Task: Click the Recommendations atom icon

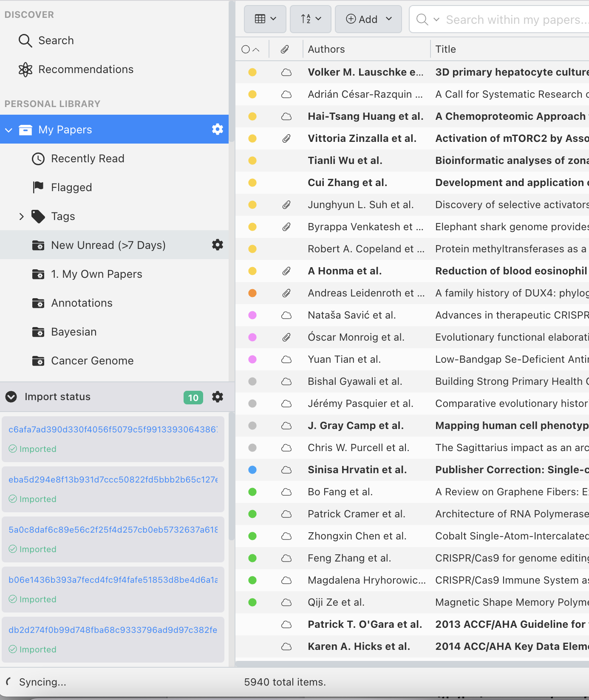Action: pyautogui.click(x=25, y=70)
